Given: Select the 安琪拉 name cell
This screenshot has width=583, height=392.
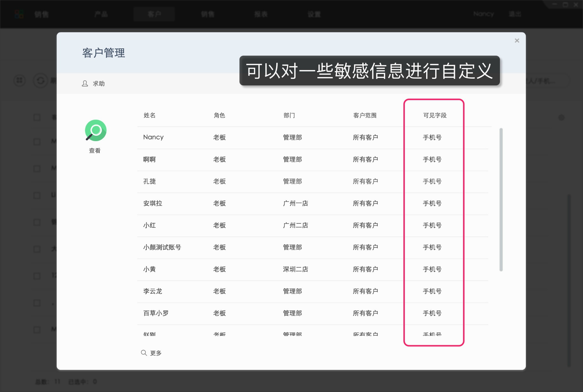Looking at the screenshot, I should tap(153, 203).
